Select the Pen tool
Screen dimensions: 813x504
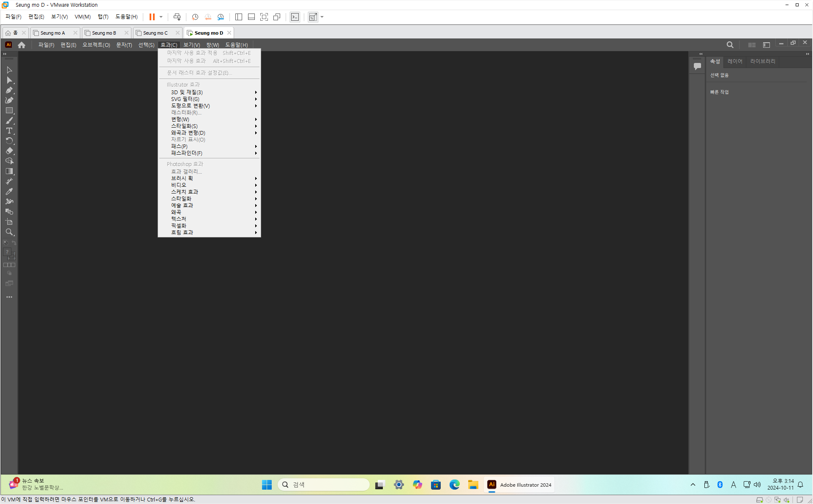click(x=9, y=90)
